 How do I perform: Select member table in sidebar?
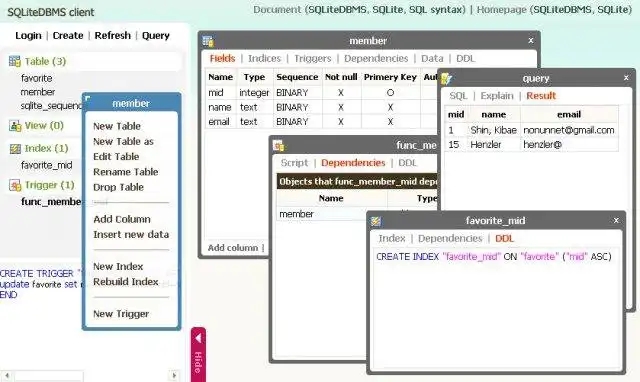[x=38, y=92]
